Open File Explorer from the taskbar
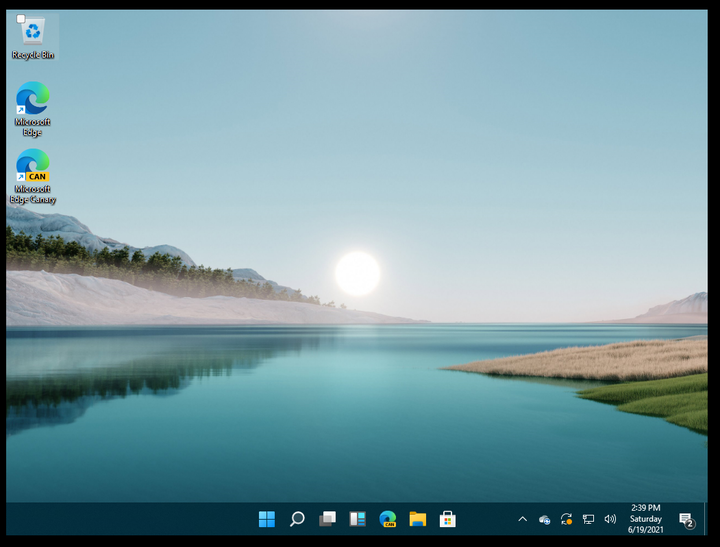This screenshot has width=720, height=547. [x=417, y=519]
